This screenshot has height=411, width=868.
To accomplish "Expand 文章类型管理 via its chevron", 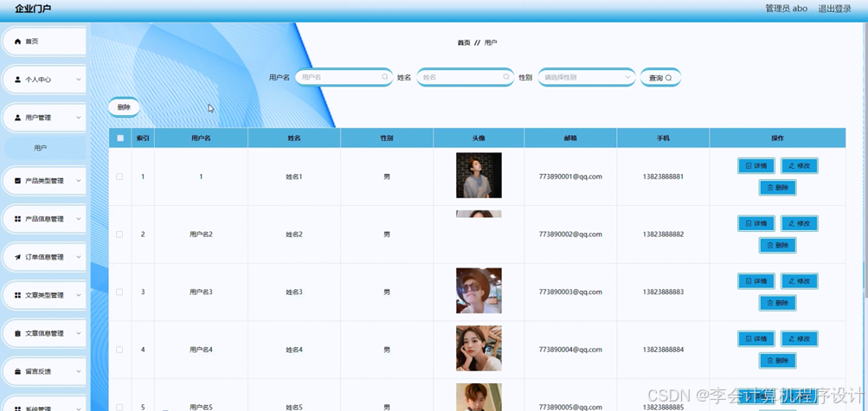I will point(79,295).
